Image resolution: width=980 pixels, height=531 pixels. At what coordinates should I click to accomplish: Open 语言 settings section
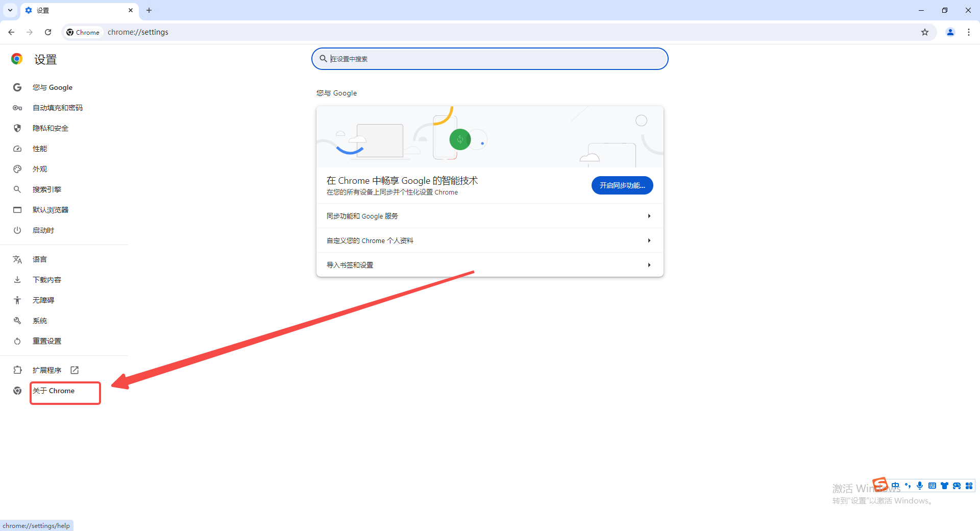tap(40, 259)
